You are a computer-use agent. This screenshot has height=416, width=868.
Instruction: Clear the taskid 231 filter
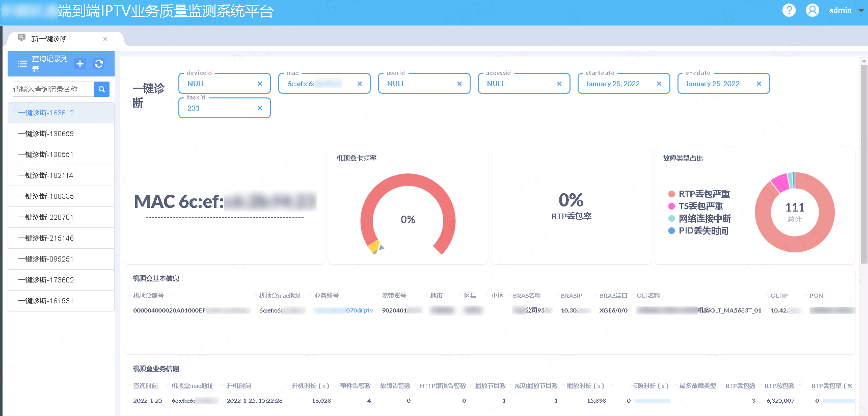(260, 108)
